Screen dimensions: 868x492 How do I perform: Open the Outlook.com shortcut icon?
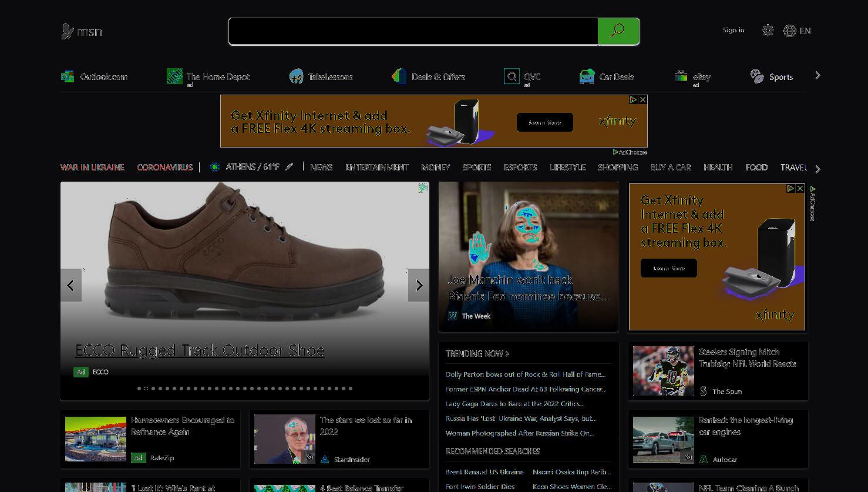pyautogui.click(x=68, y=76)
